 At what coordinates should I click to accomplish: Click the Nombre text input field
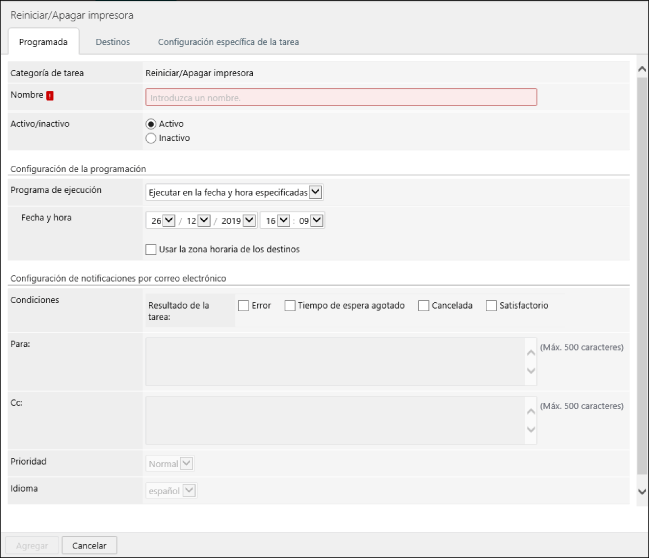pyautogui.click(x=341, y=97)
